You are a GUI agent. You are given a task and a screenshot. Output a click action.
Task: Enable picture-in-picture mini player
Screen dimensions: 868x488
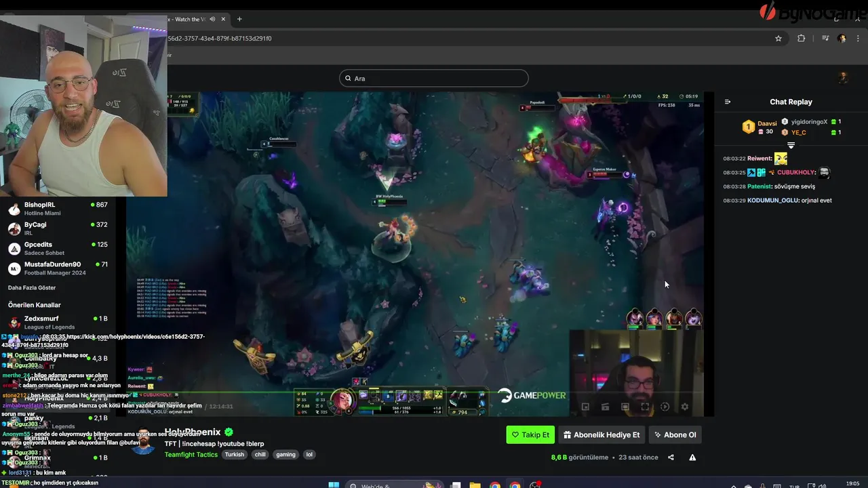tap(585, 407)
